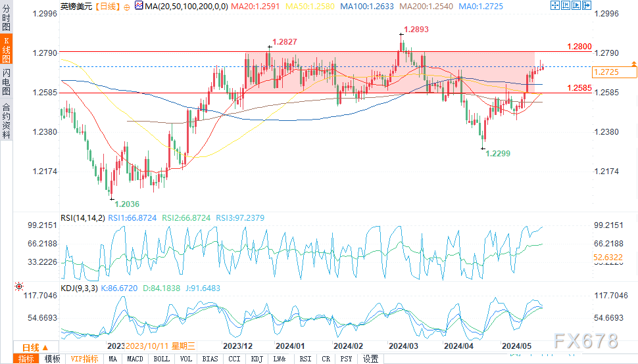
Task: Click the orange plus-circle icon after 【日线】
Action: tap(126, 6)
